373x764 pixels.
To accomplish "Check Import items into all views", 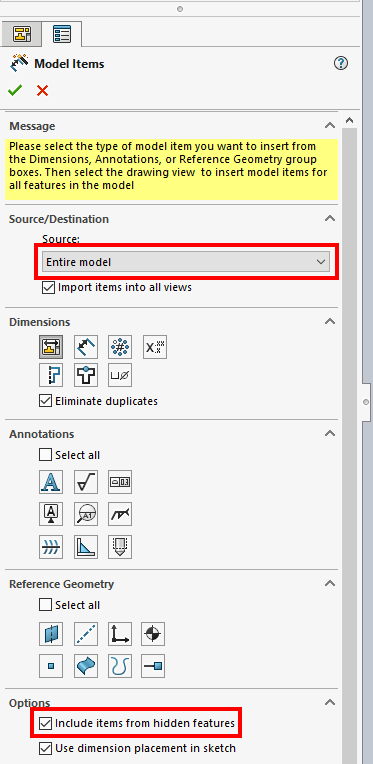I will 48,287.
